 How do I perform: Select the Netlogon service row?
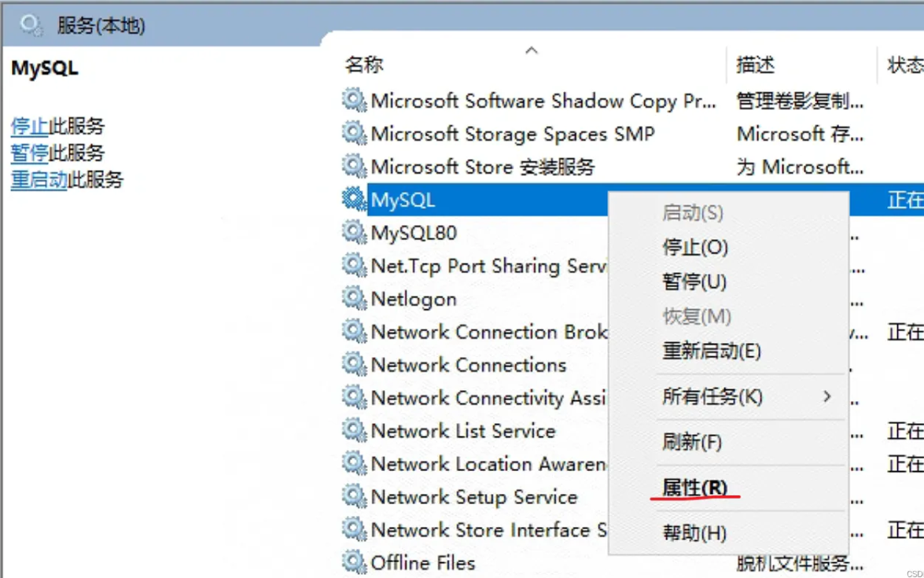tap(414, 299)
